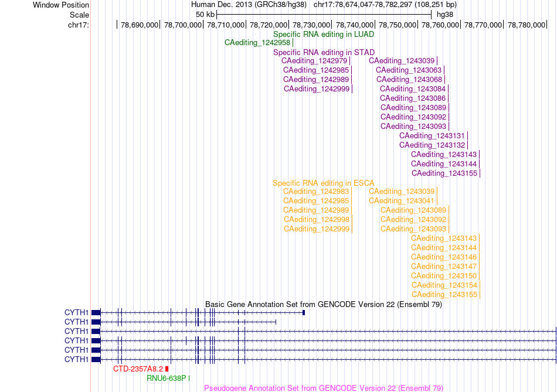The image size is (557, 392).
Task: Select the purple CAediting_1243063 item
Action: pyautogui.click(x=409, y=70)
